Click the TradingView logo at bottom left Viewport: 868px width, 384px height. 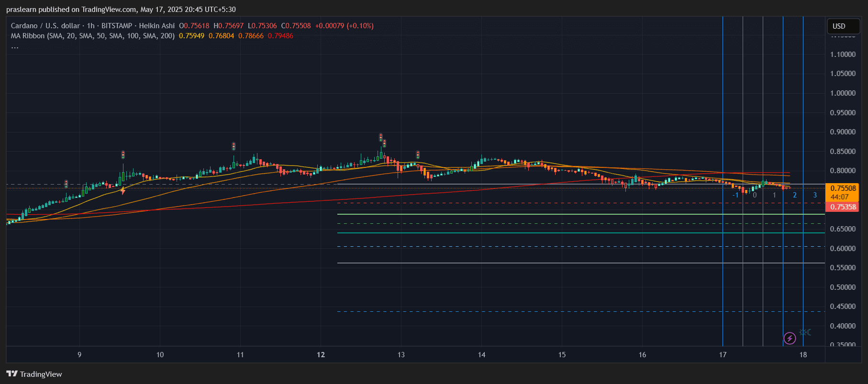click(x=12, y=374)
